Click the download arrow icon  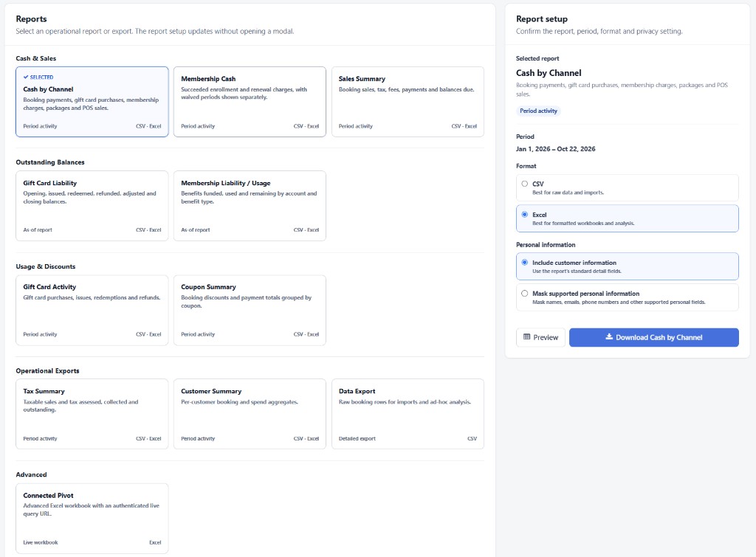[609, 337]
